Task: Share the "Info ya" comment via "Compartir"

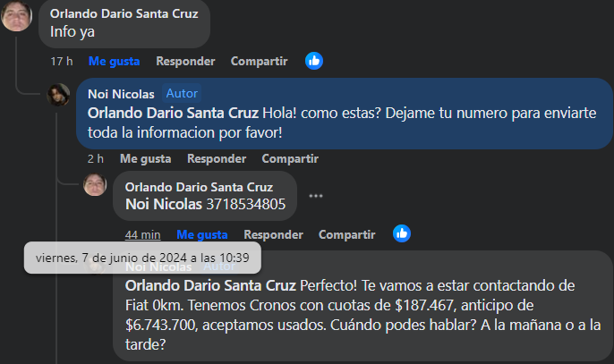Action: click(x=259, y=61)
